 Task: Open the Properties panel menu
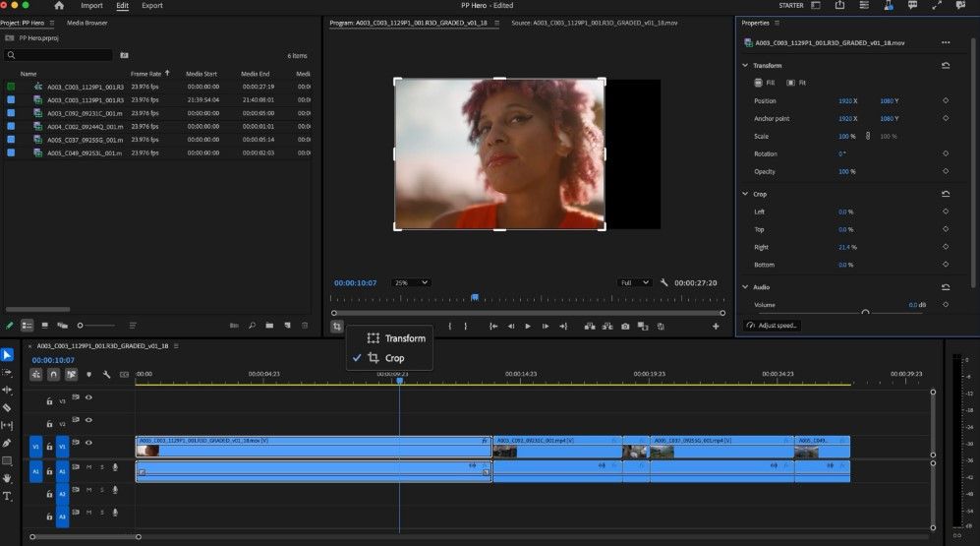pyautogui.click(x=777, y=24)
